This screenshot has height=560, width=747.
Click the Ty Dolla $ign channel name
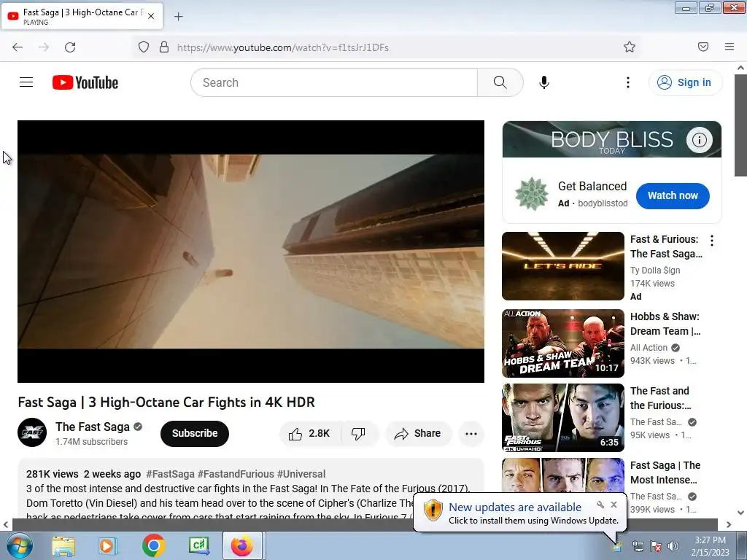[654, 270]
